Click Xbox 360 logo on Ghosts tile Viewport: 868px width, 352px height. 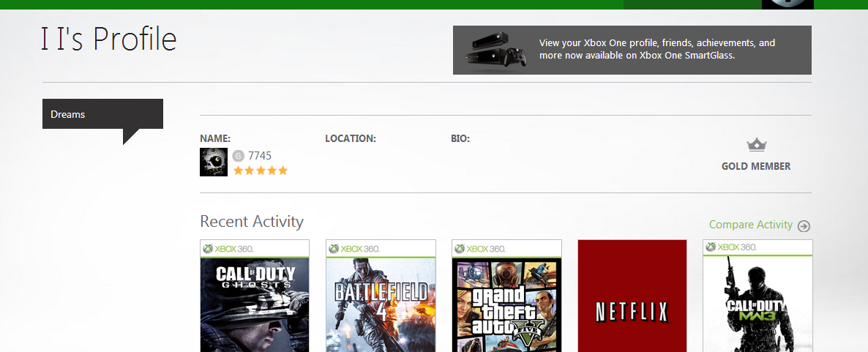(228, 249)
